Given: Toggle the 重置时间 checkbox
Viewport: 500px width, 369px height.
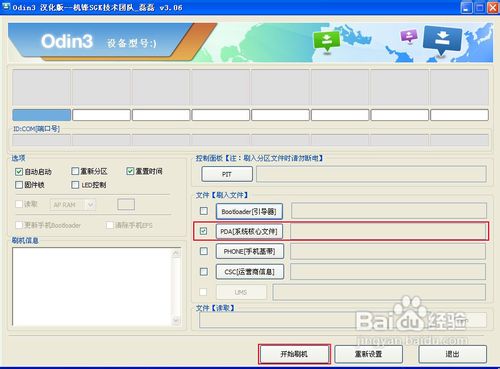Looking at the screenshot, I should click(x=130, y=171).
